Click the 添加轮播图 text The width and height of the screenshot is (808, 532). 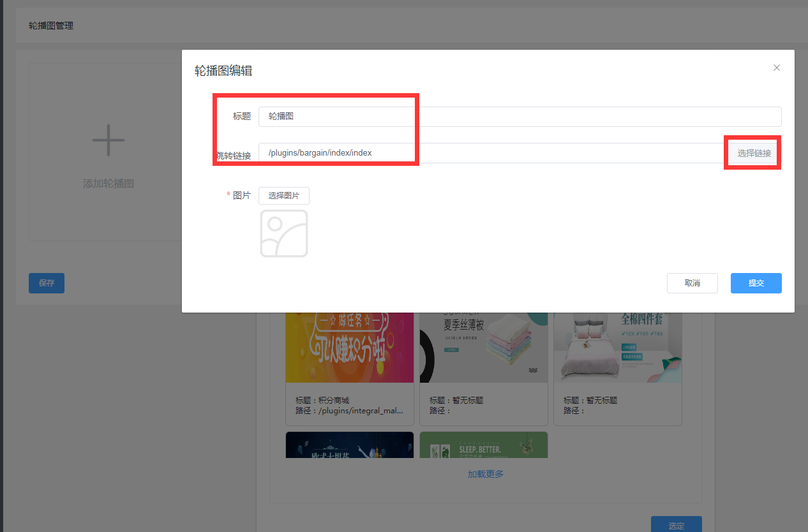click(x=108, y=184)
